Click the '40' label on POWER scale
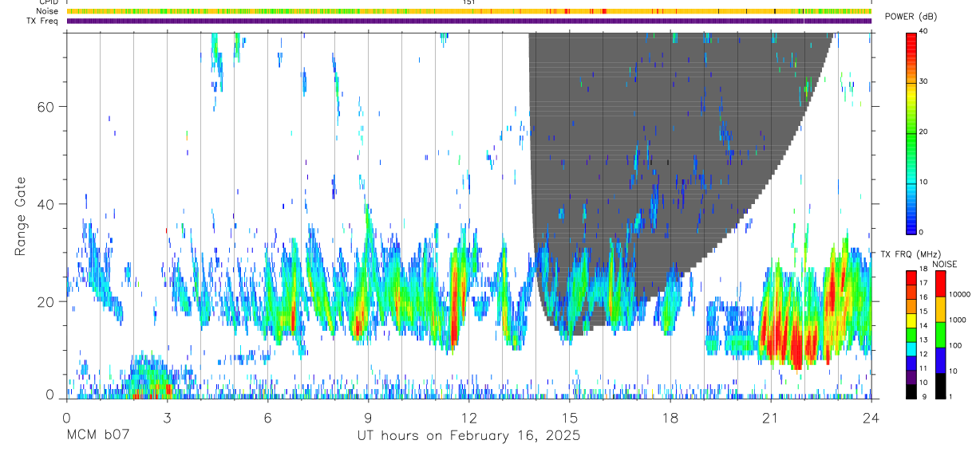This screenshot has height=452, width=980. (x=923, y=32)
